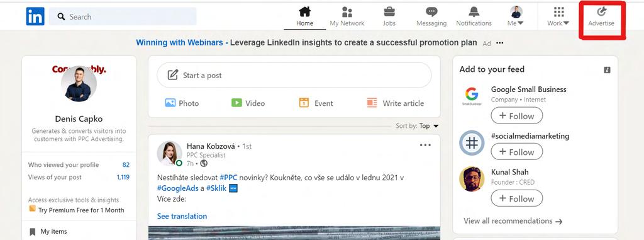Go to the Home tab
The image size is (644, 240).
click(x=305, y=16)
